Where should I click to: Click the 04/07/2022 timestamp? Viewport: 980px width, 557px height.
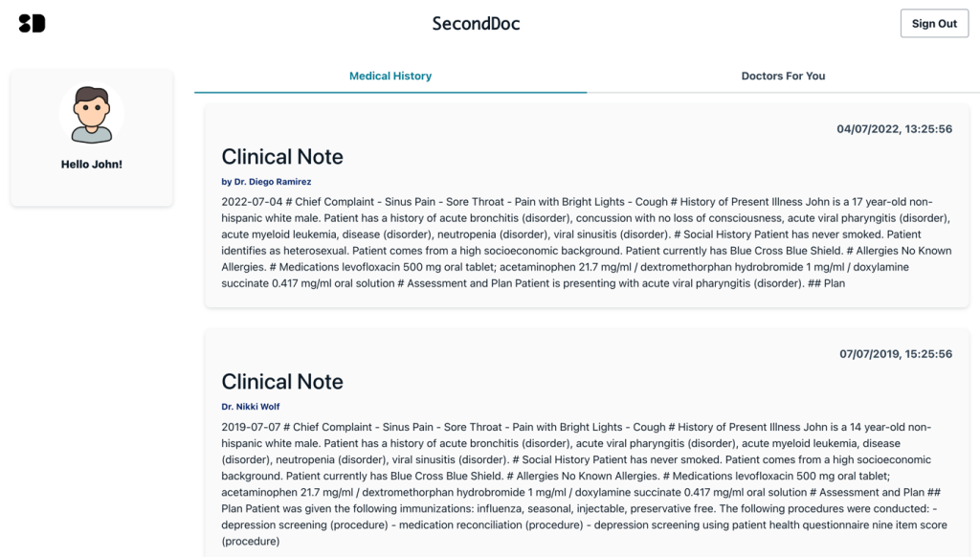click(894, 127)
